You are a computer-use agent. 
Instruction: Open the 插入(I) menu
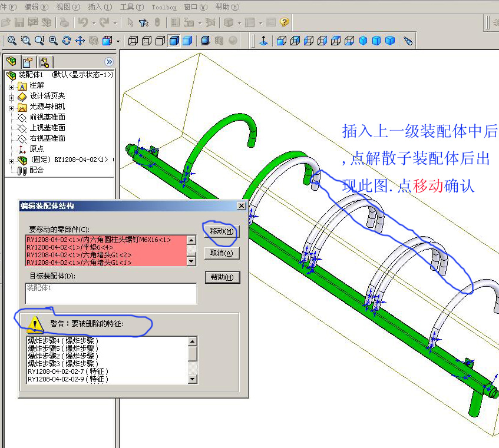(100, 6)
